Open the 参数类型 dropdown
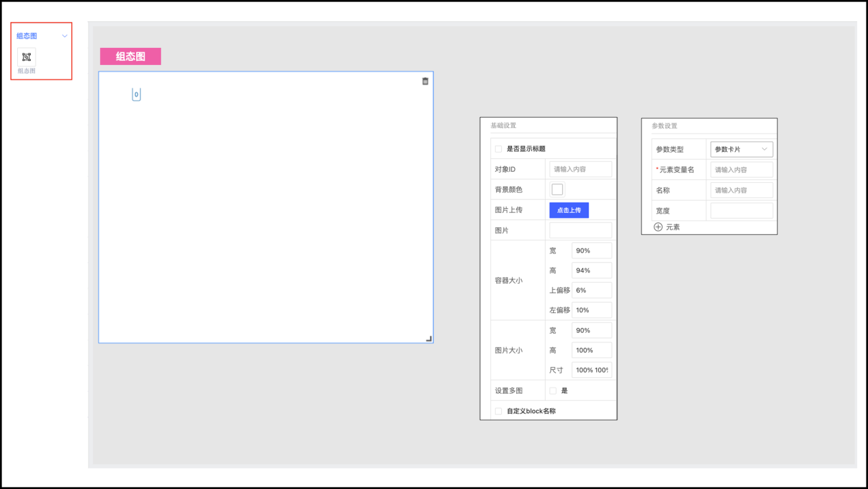 [741, 149]
